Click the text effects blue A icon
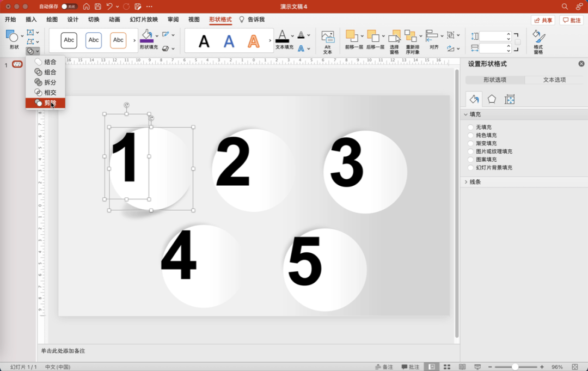Screen dimensions: 588x371 [x=301, y=48]
